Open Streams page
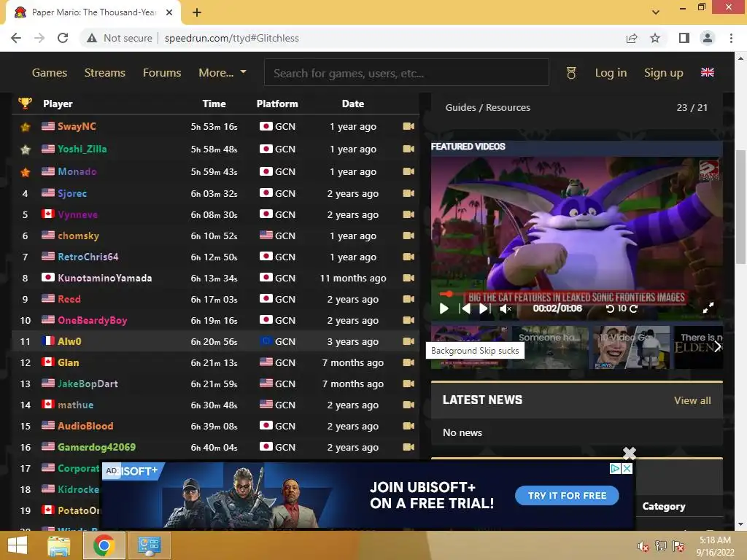 (105, 73)
